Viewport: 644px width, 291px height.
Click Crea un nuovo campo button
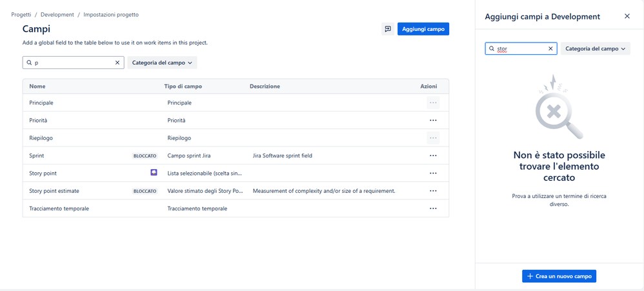[559, 276]
